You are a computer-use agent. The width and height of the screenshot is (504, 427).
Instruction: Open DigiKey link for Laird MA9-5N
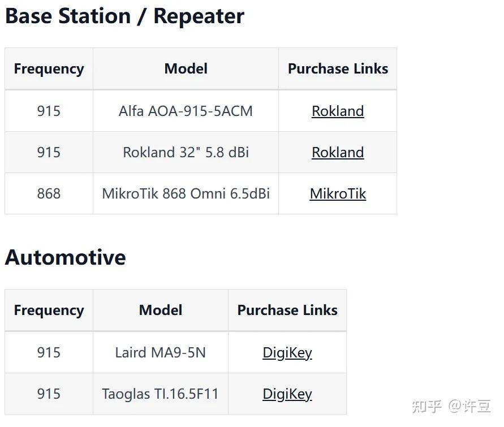(287, 352)
